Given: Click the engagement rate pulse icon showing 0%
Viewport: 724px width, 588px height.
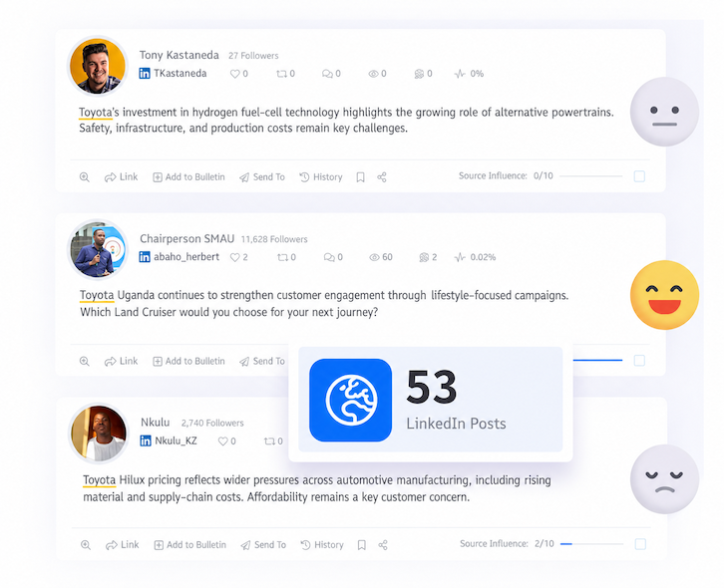Looking at the screenshot, I should point(460,74).
